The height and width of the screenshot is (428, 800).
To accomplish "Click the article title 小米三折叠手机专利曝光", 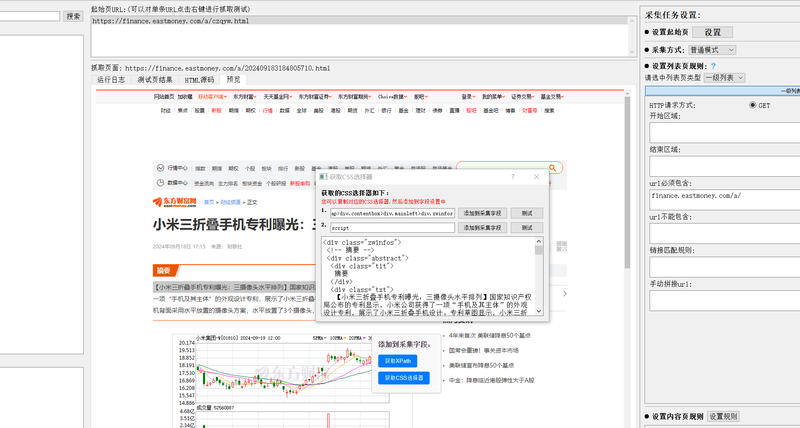I will point(234,224).
